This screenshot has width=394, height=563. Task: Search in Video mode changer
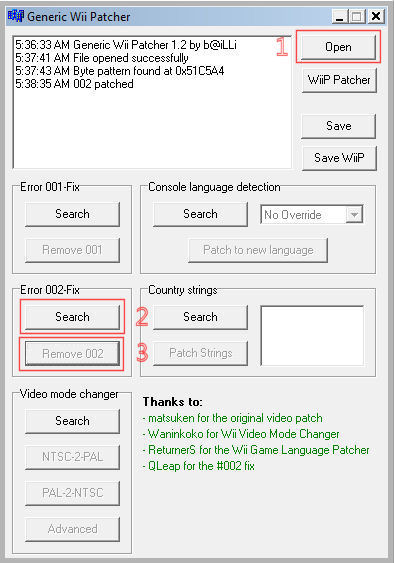(x=72, y=421)
